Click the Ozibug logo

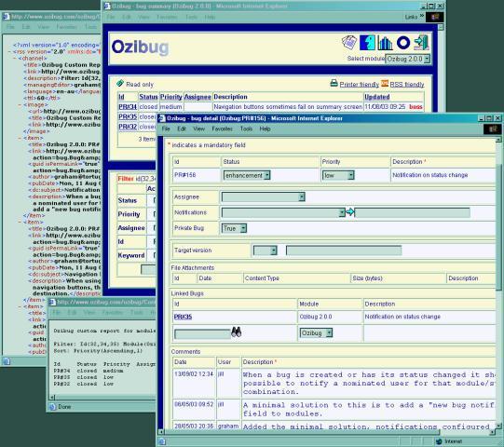tap(140, 47)
